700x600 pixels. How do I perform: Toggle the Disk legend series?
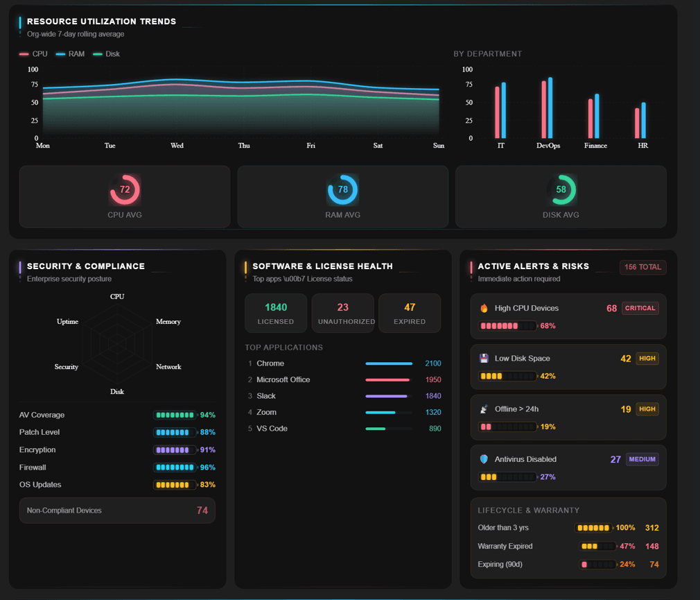click(106, 53)
